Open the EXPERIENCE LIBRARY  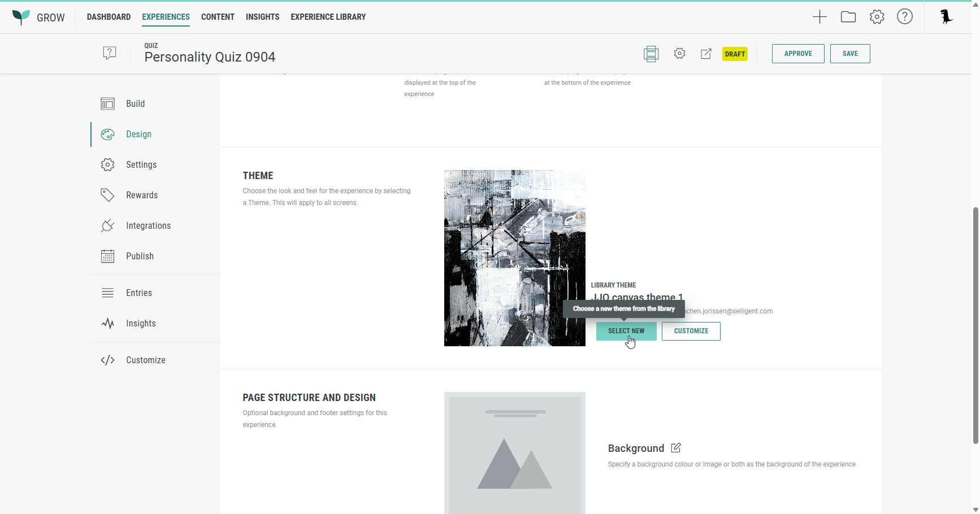point(328,17)
